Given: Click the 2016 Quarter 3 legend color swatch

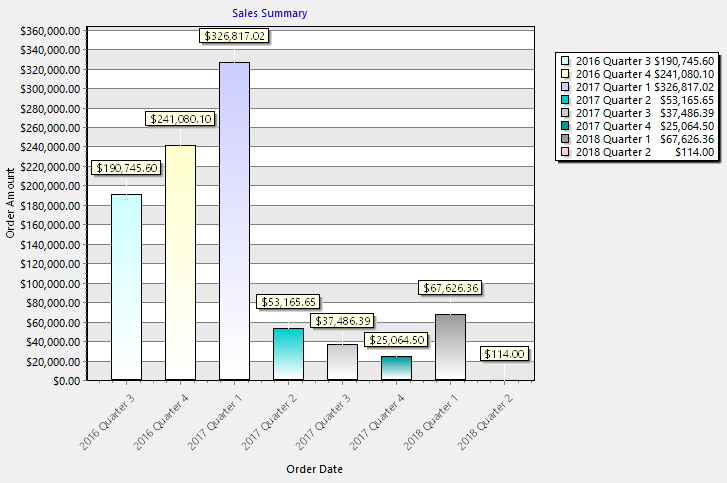Looking at the screenshot, I should click(566, 61).
